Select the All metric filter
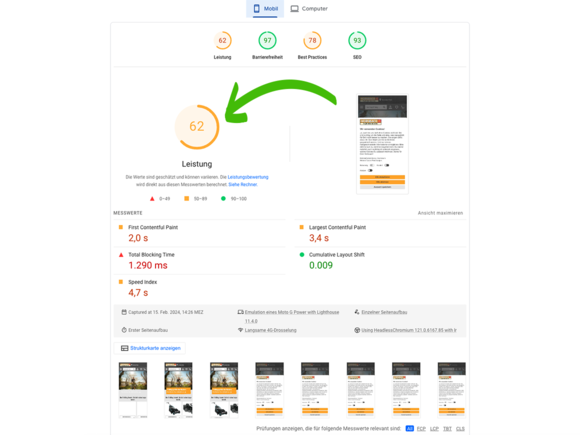This screenshot has width=580, height=435. point(409,428)
